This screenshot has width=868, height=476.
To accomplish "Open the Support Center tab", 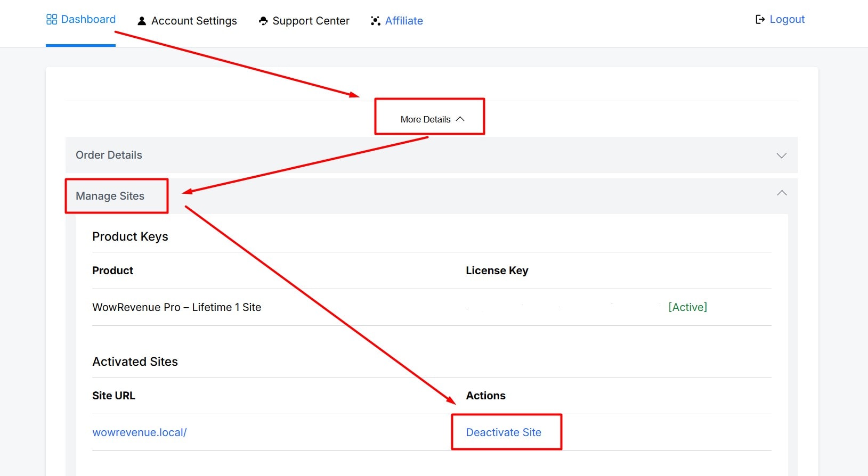I will 304,21.
